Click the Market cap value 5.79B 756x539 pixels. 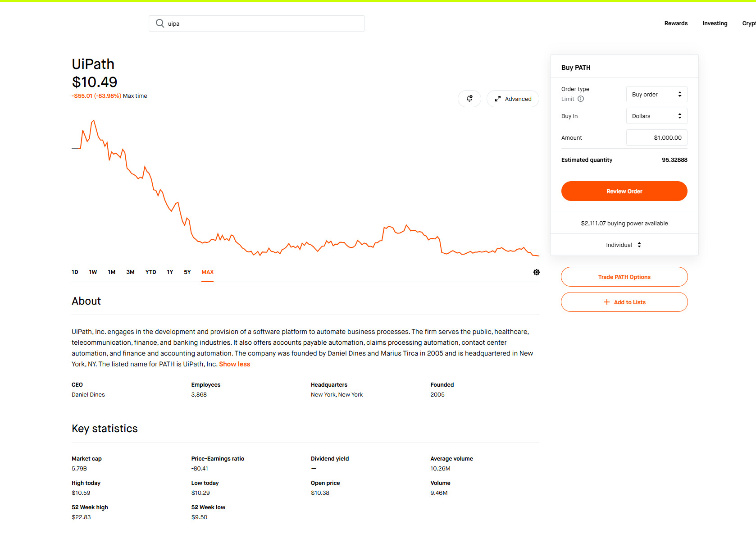(x=79, y=469)
